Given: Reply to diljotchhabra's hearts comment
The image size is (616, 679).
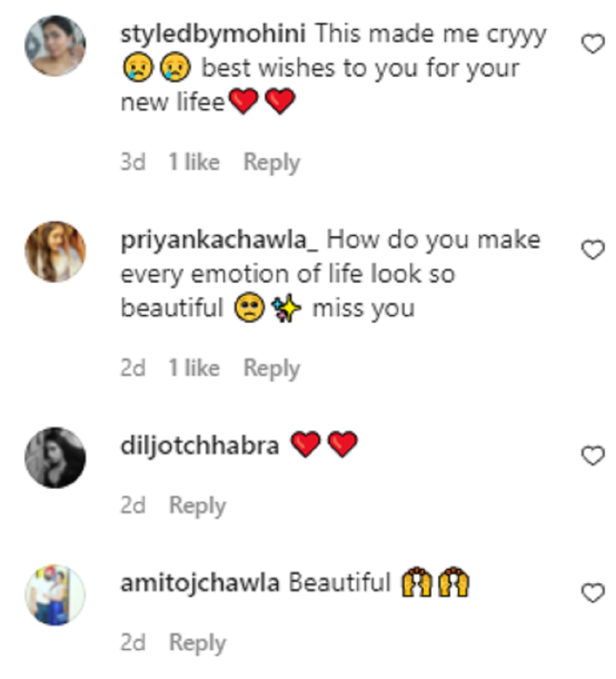Looking at the screenshot, I should click(197, 505).
